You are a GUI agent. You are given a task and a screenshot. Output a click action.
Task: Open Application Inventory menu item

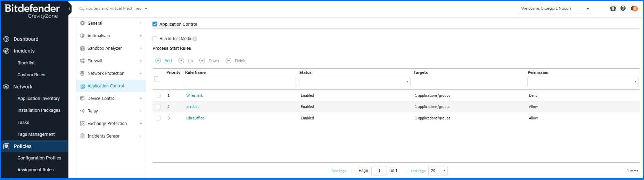pyautogui.click(x=39, y=99)
